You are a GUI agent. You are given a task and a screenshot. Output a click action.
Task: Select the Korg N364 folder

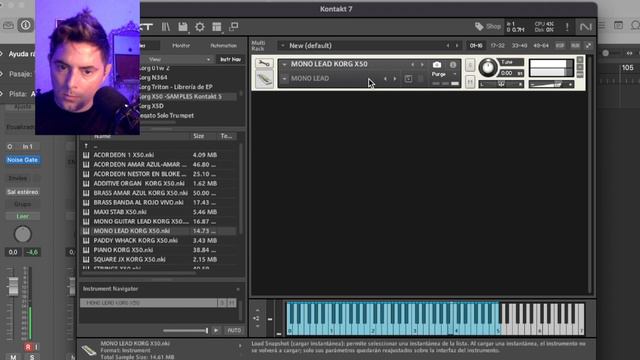tap(153, 78)
